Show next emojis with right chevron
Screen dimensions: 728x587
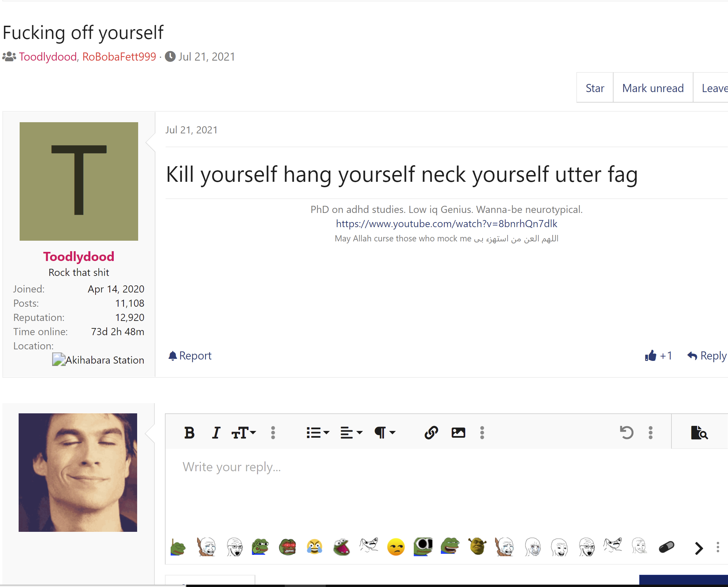699,548
